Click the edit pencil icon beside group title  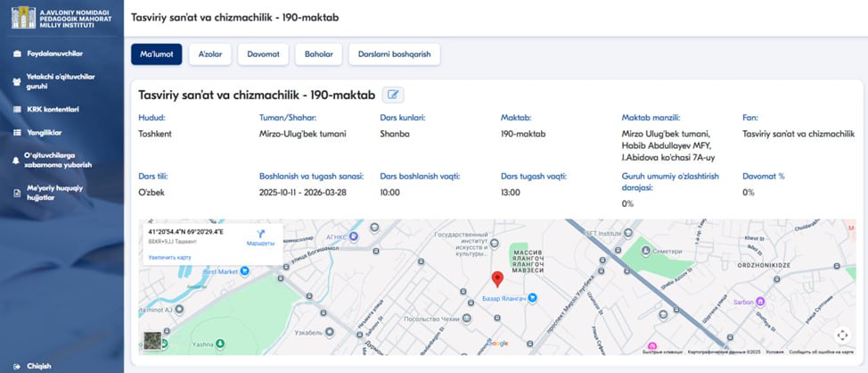392,95
